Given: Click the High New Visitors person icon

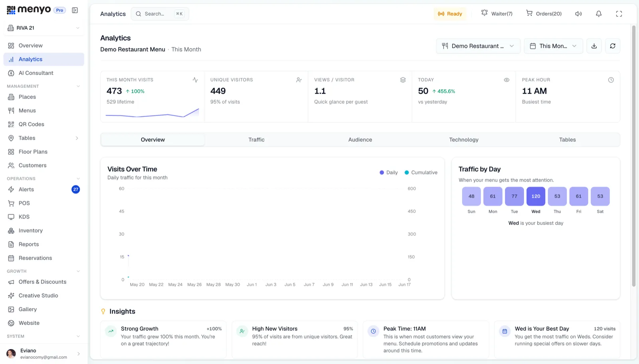Looking at the screenshot, I should pos(242,331).
